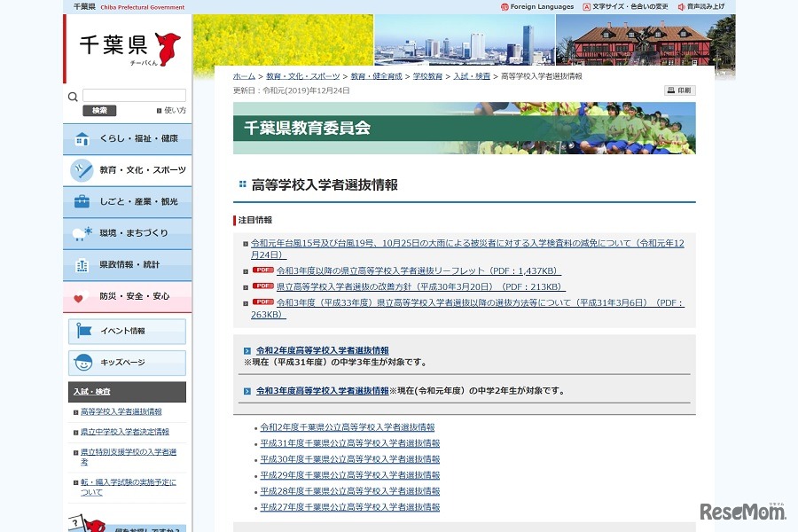The width and height of the screenshot is (798, 532).
Task: Open キッズページ banner
Action: tap(127, 363)
